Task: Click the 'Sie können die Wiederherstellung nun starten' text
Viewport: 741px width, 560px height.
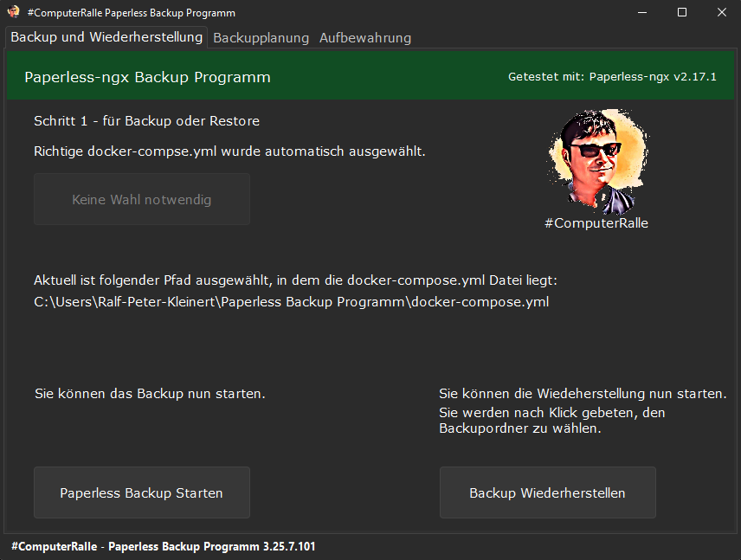Action: [x=583, y=394]
